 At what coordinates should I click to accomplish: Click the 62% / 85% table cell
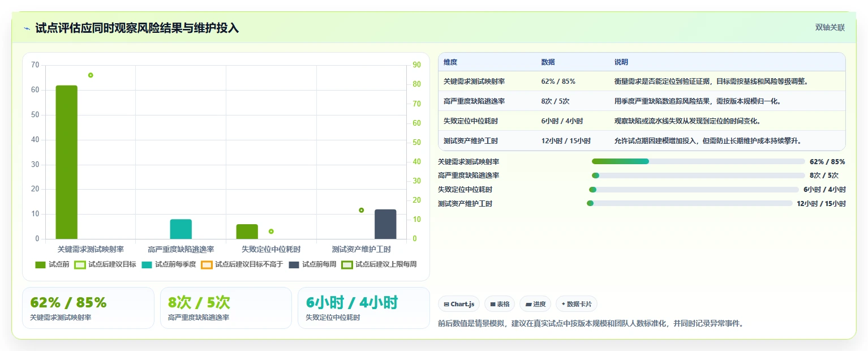tap(558, 82)
